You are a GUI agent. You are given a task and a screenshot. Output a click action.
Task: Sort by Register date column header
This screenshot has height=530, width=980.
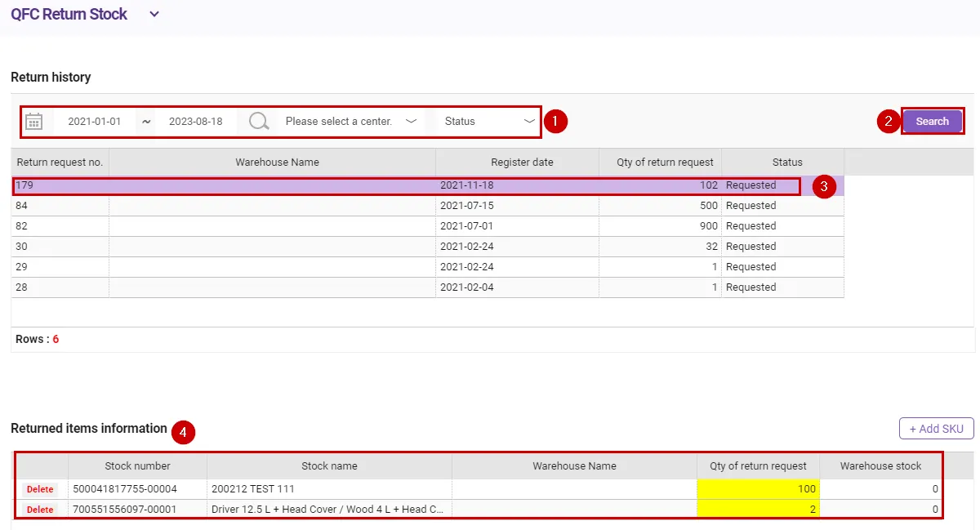coord(522,163)
